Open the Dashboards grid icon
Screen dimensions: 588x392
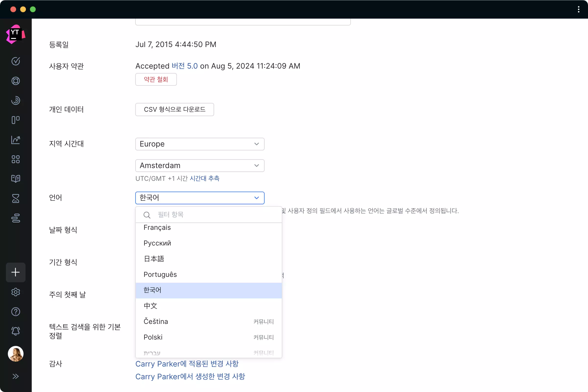point(15,159)
